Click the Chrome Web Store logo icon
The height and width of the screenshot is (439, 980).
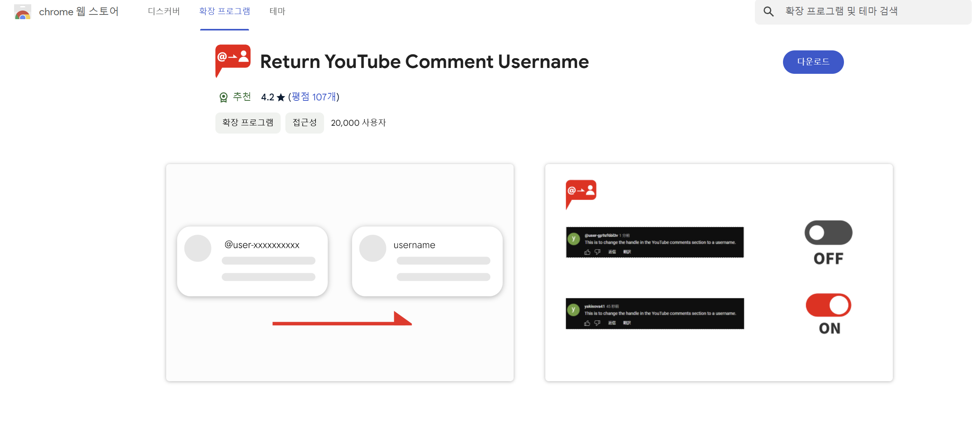point(23,12)
